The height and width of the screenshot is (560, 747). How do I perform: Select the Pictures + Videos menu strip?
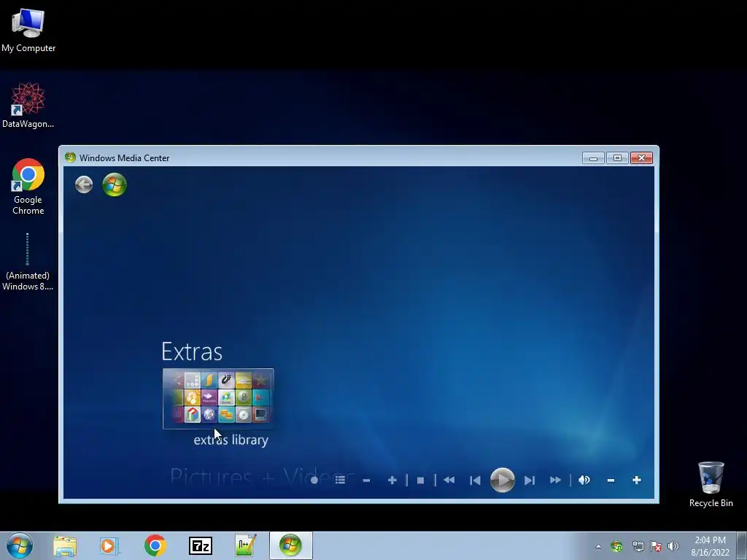262,476
